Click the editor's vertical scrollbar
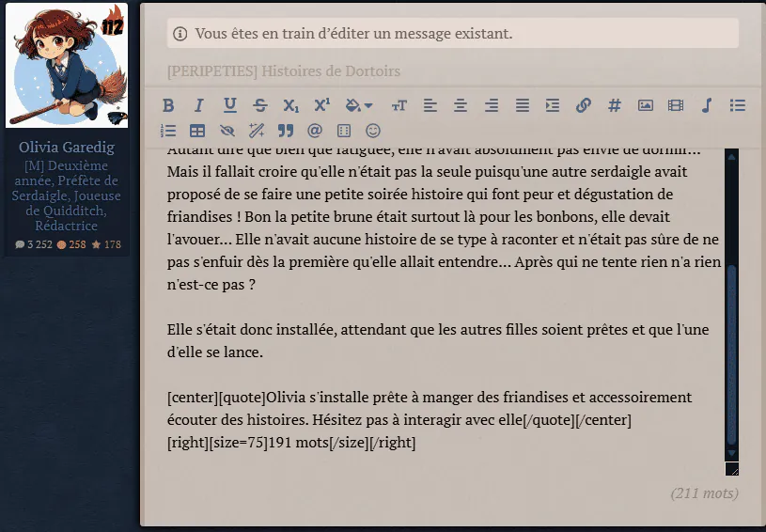The width and height of the screenshot is (766, 532). coord(731,305)
